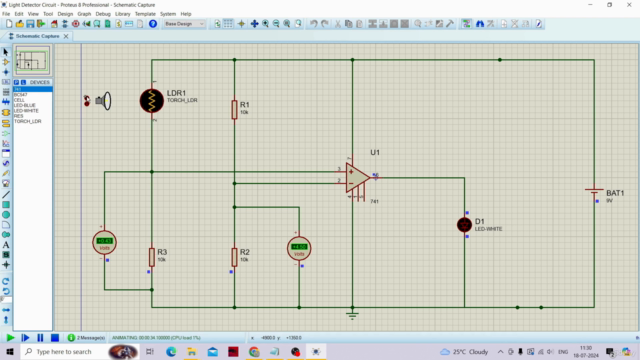Click the LDR1 component body
This screenshot has width=640, height=360.
(x=152, y=101)
